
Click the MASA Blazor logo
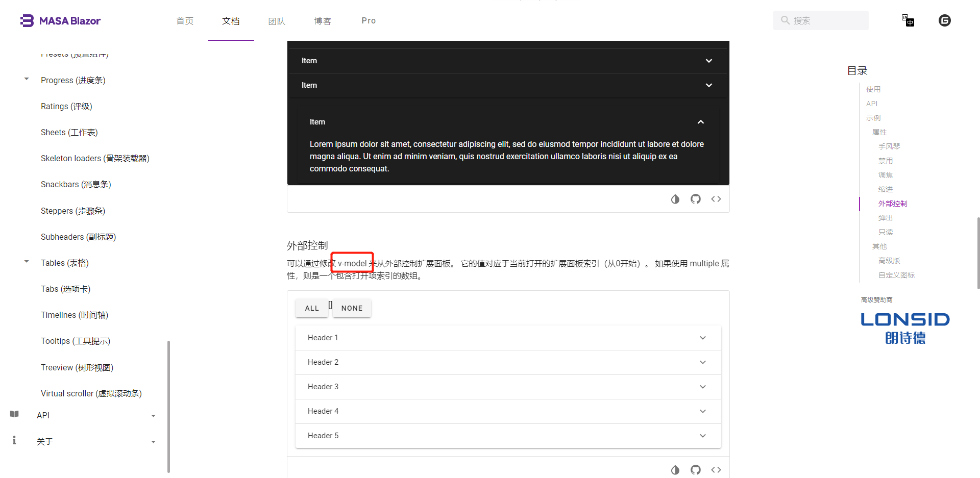(60, 20)
